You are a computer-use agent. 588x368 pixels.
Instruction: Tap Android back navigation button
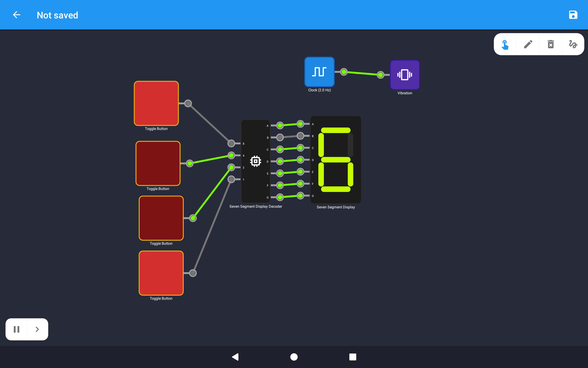[x=235, y=357]
